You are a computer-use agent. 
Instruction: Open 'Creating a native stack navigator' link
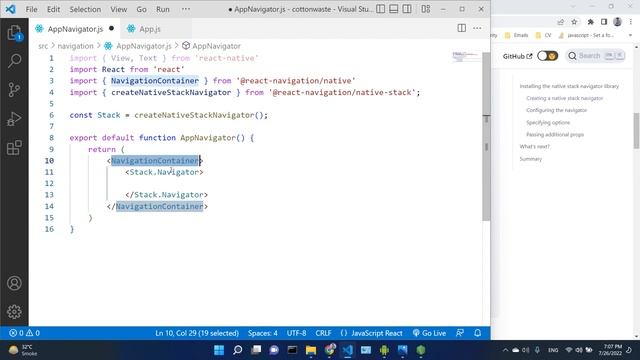click(564, 98)
